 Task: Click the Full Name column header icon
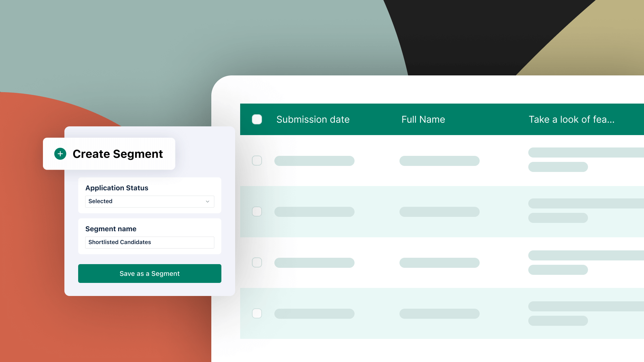point(423,119)
